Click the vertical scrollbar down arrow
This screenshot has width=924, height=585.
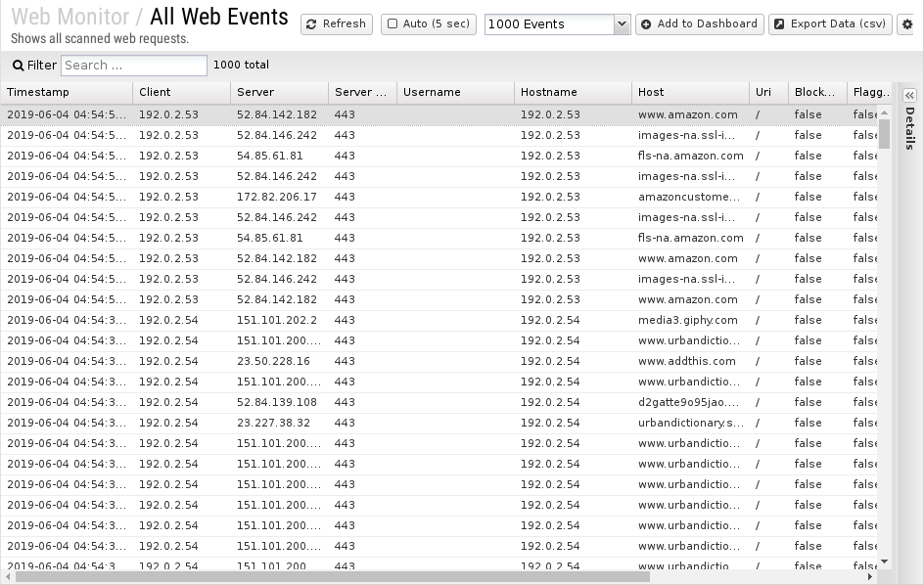(884, 562)
